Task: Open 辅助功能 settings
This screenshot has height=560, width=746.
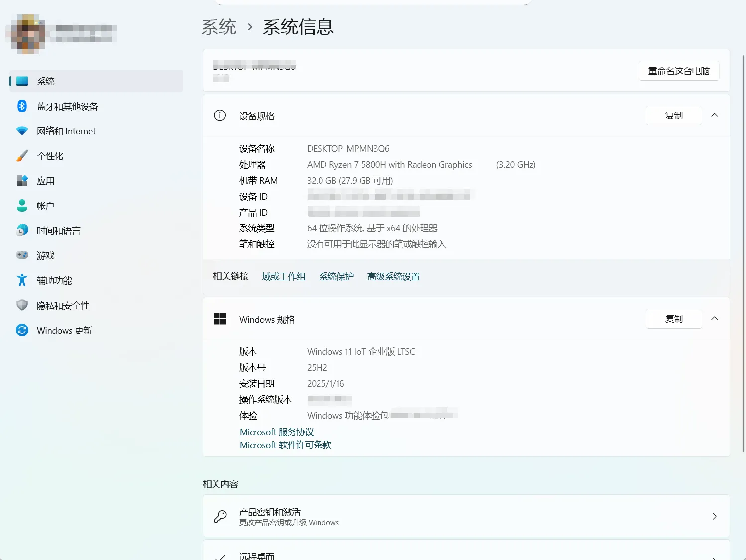Action: [x=54, y=280]
